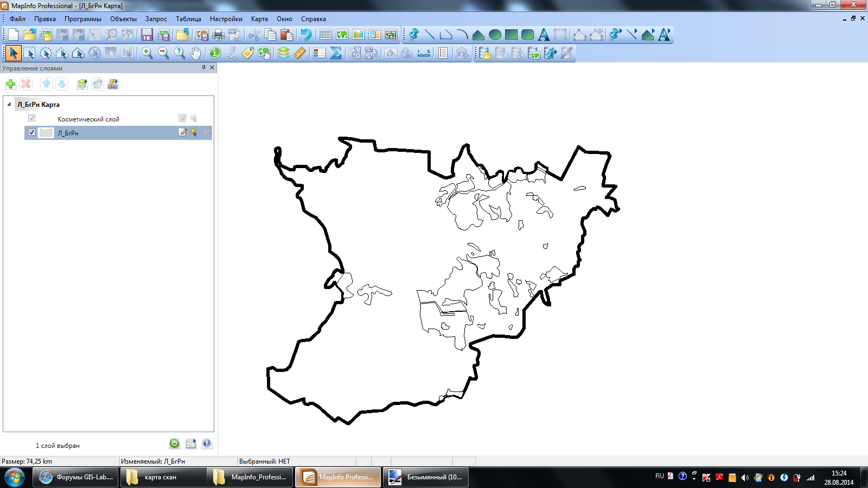
Task: Toggle visibility of Л_БгРн layer
Action: coord(31,132)
